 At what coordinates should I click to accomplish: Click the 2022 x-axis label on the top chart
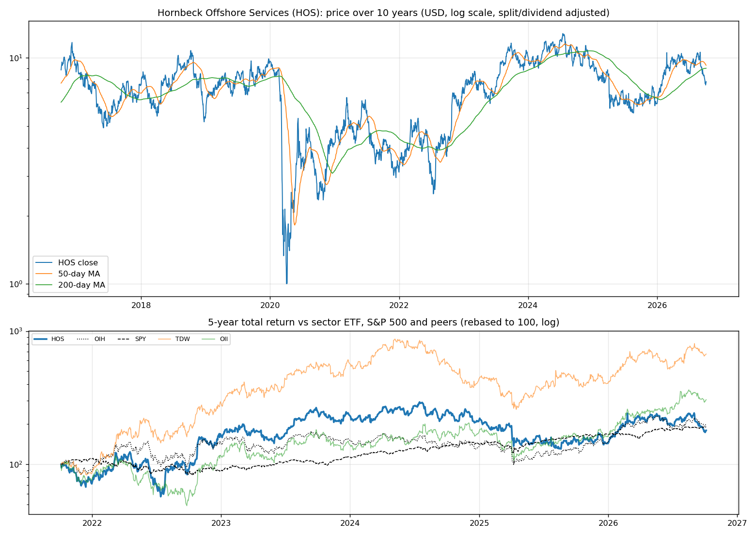(x=399, y=306)
